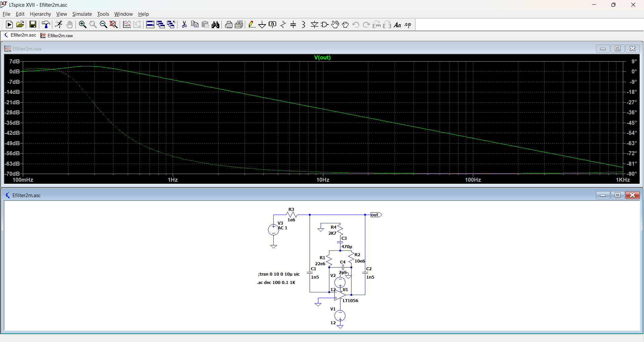Close the Efilter2m.raw plot window
This screenshot has width=644, height=342.
click(x=632, y=49)
